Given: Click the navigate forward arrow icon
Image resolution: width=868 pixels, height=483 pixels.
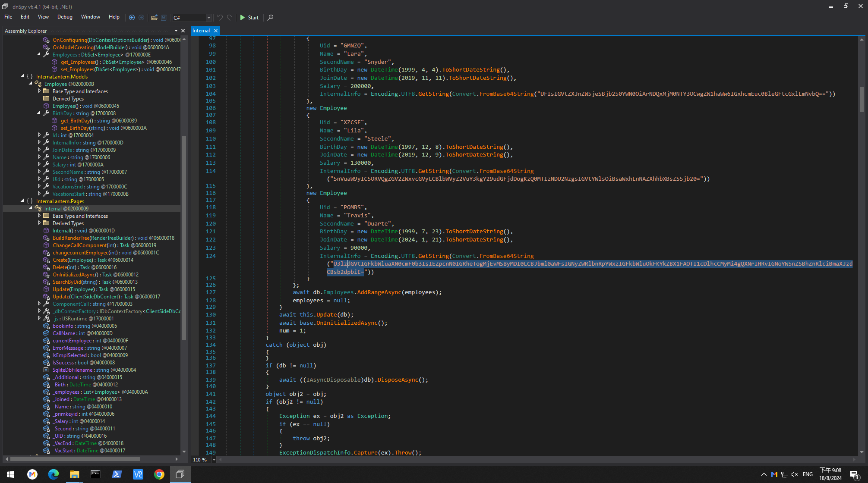Looking at the screenshot, I should (141, 18).
